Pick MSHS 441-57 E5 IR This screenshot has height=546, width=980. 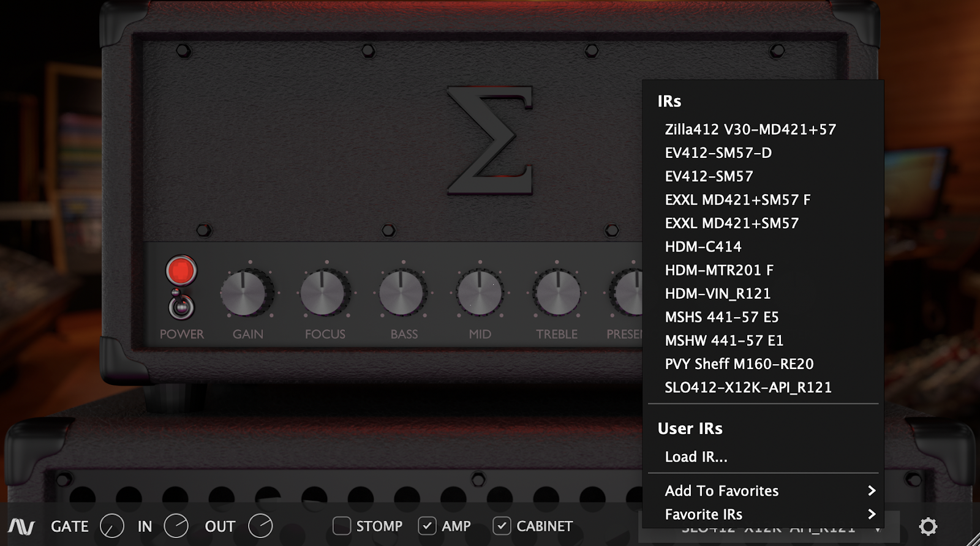click(763, 317)
